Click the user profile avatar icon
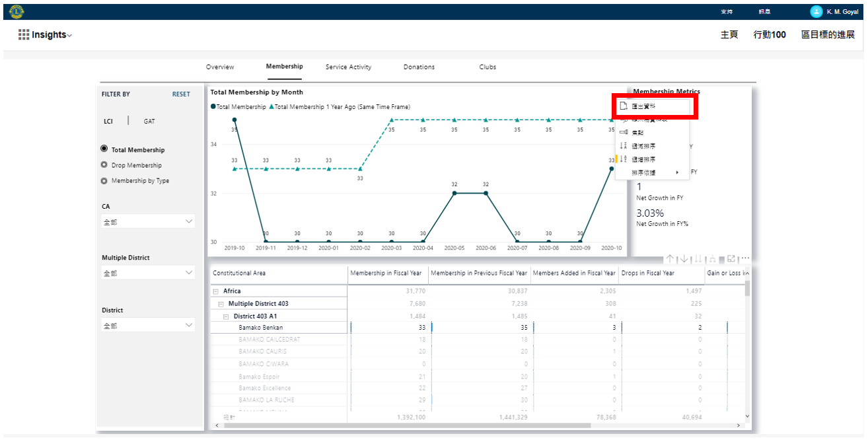 [816, 12]
